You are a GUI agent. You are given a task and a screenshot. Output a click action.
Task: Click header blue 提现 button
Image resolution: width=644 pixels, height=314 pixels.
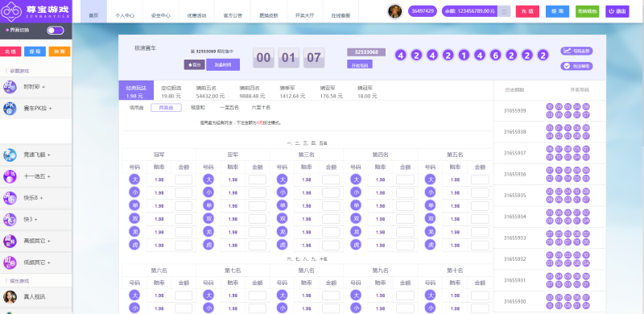(x=557, y=11)
